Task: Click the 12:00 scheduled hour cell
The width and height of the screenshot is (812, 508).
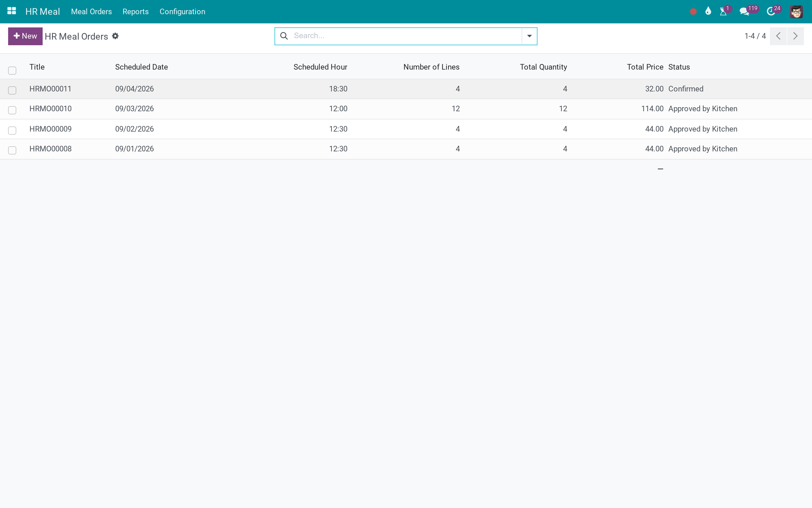Action: [x=338, y=108]
